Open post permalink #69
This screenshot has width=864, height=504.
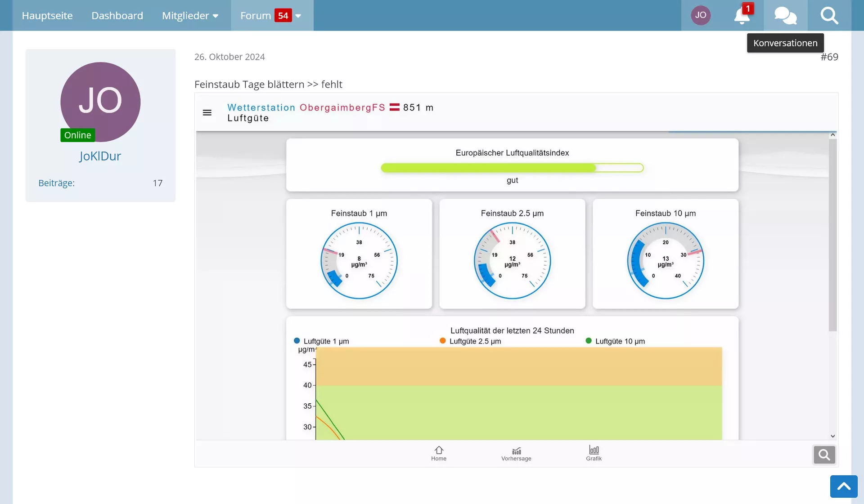point(829,57)
